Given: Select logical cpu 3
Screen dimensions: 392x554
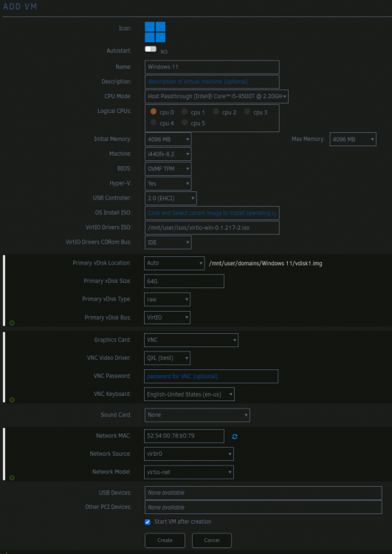Looking at the screenshot, I should (x=247, y=112).
